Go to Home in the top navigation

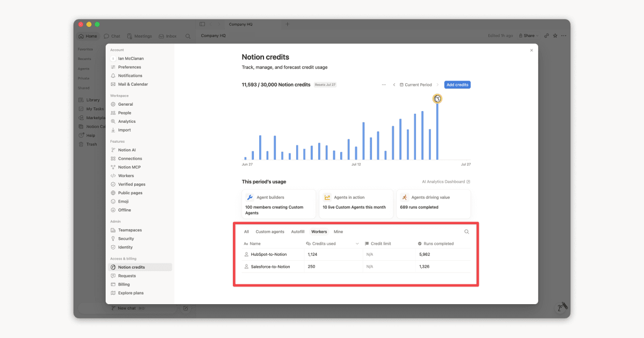[x=87, y=36]
